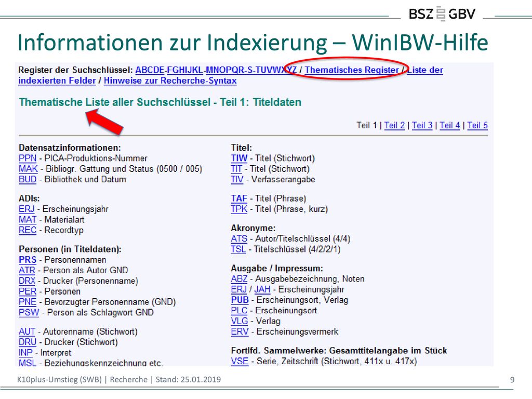Open PER Personen search key
Screen dimensions: 532x399
[x=28, y=291]
